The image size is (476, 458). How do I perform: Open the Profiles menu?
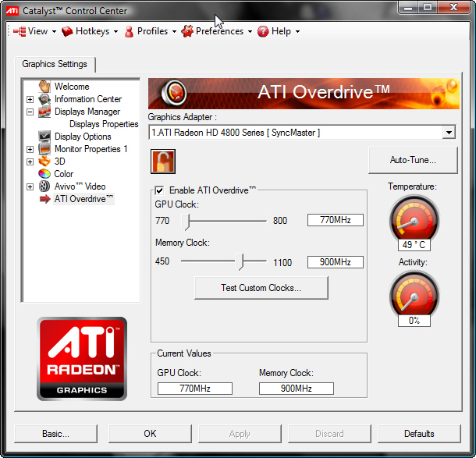[151, 31]
